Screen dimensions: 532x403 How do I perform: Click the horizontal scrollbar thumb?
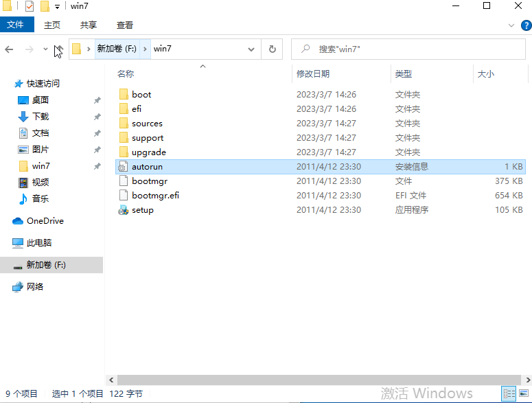319,380
